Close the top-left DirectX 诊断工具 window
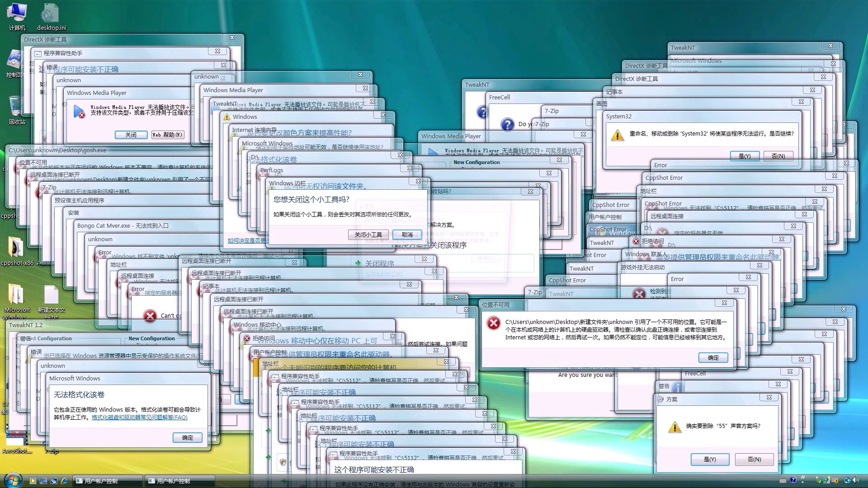This screenshot has width=868, height=488. tap(232, 38)
